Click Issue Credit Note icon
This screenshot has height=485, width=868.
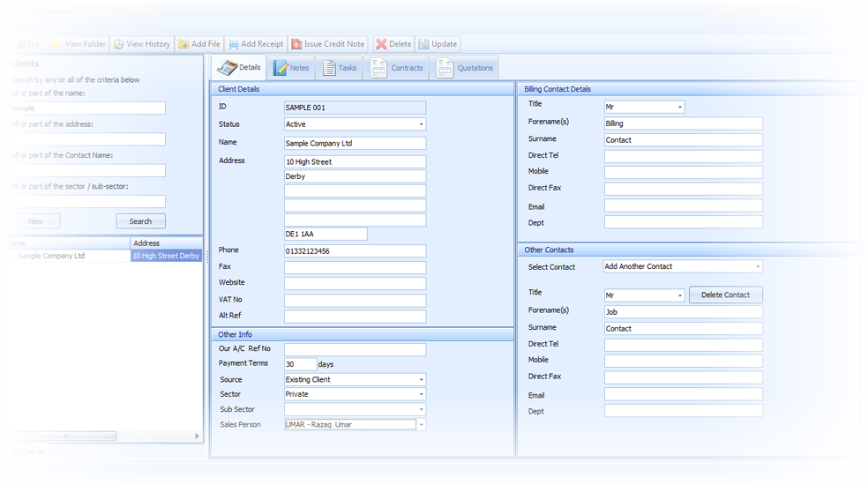point(297,44)
